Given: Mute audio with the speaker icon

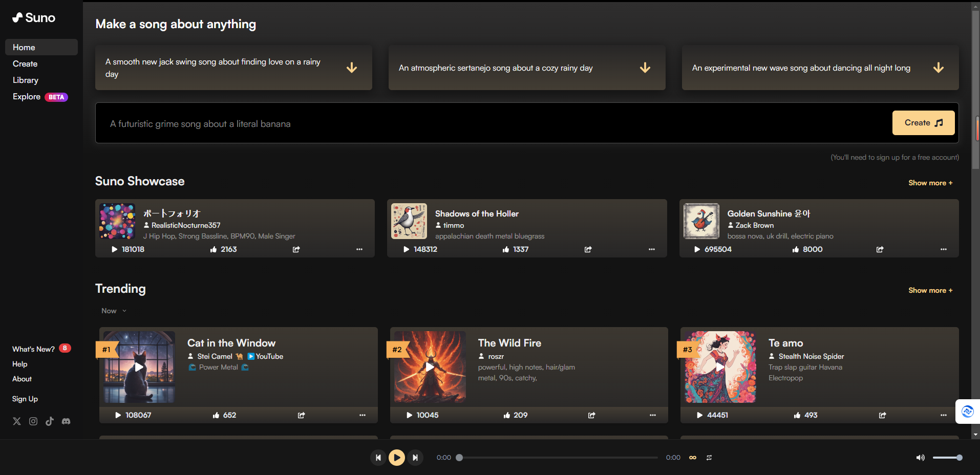Looking at the screenshot, I should click(920, 458).
